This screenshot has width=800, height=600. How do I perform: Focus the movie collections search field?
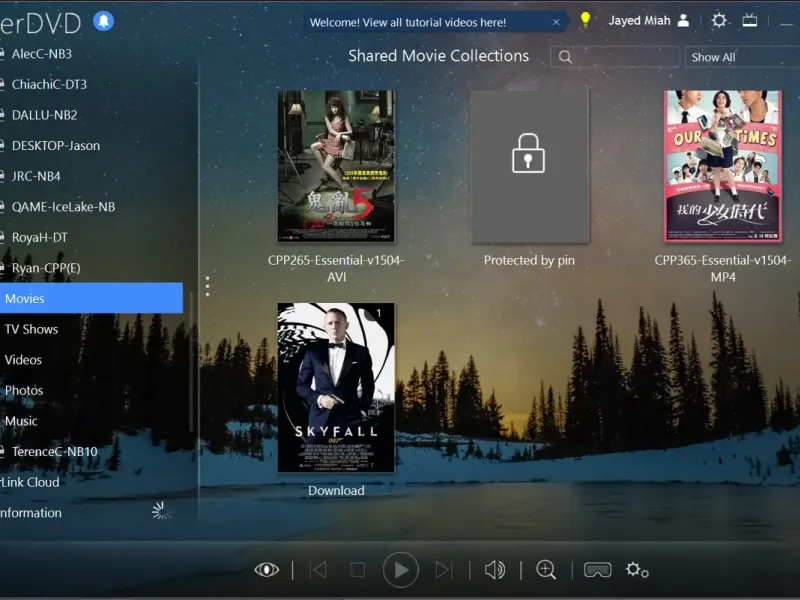(x=614, y=57)
